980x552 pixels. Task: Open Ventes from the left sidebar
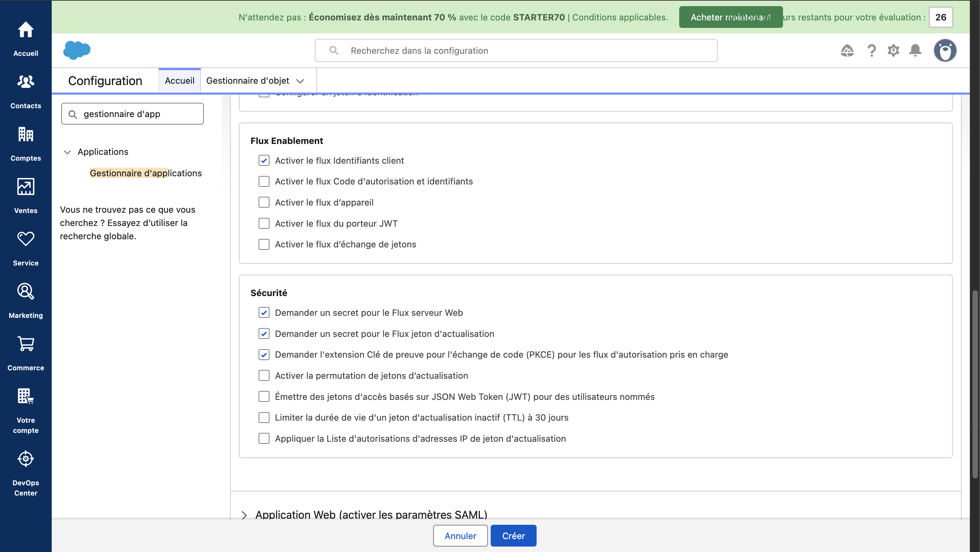(x=26, y=196)
